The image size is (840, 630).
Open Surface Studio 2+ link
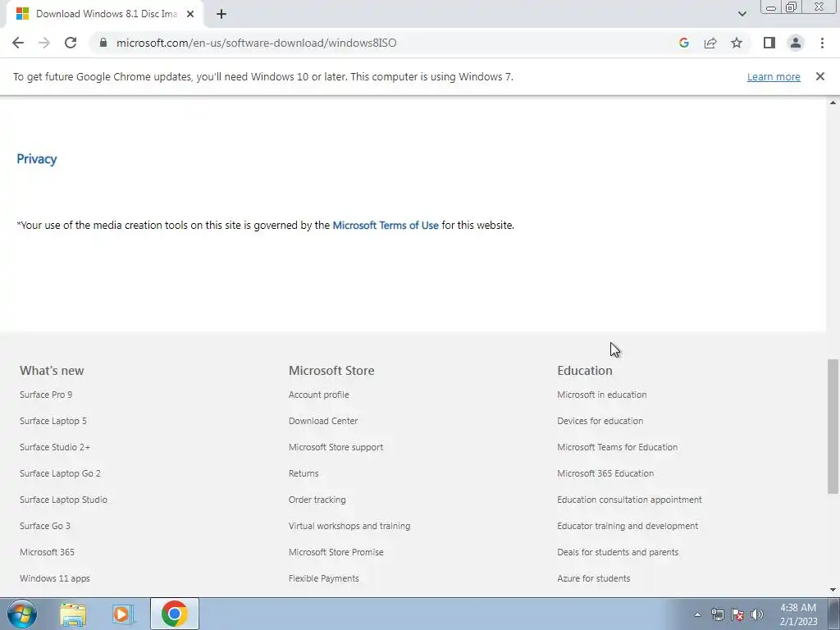(x=55, y=447)
